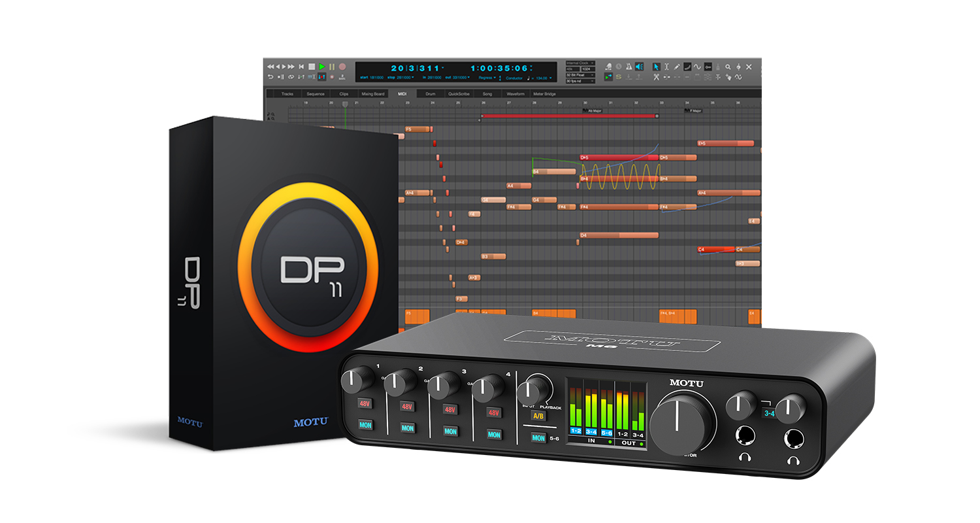This screenshot has height=523, width=980.
Task: Open the Internal Clock dropdown
Action: point(580,63)
